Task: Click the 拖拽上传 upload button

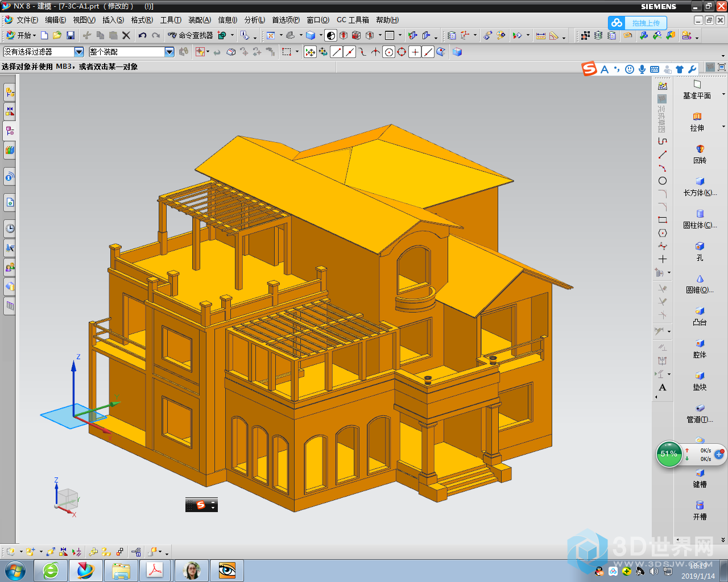Action: tap(637, 23)
